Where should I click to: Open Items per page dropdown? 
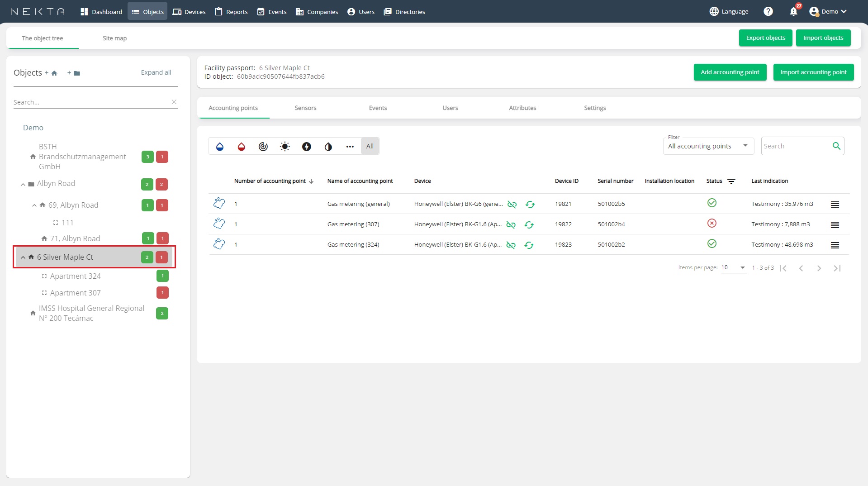coord(734,267)
